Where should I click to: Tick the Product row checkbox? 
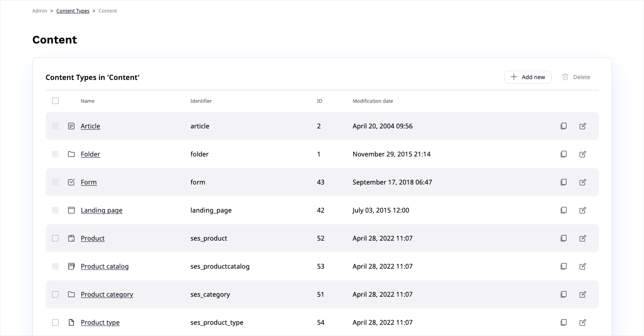tap(55, 238)
